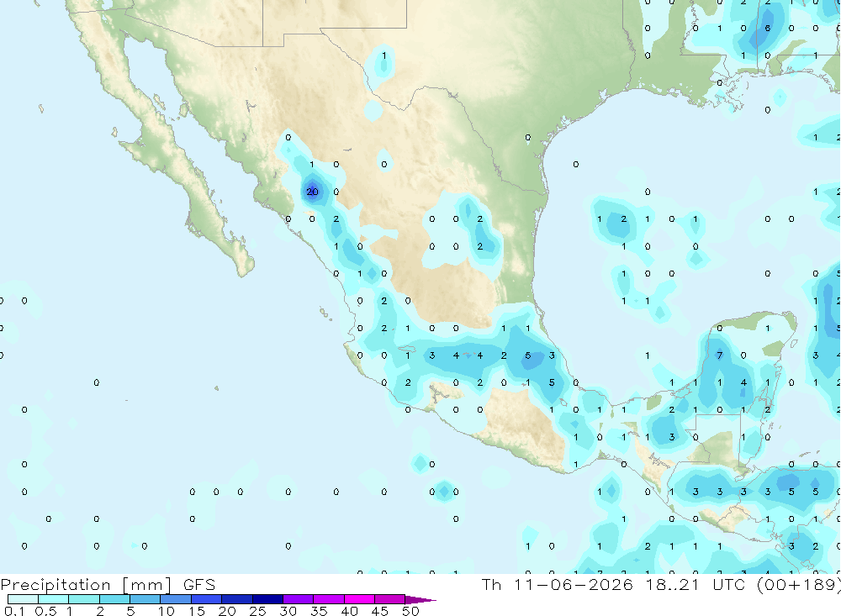This screenshot has height=616, width=841.
Task: Click the '18..21 UTC' time label
Action: [696, 584]
